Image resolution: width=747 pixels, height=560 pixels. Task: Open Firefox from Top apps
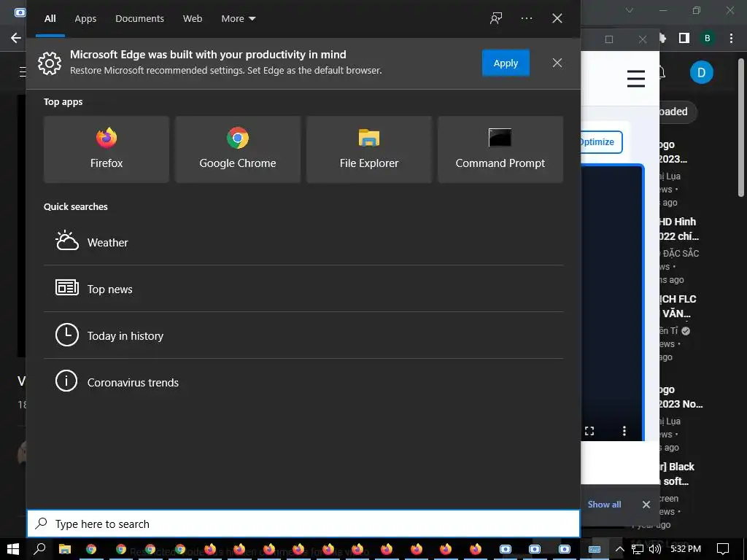(x=107, y=149)
